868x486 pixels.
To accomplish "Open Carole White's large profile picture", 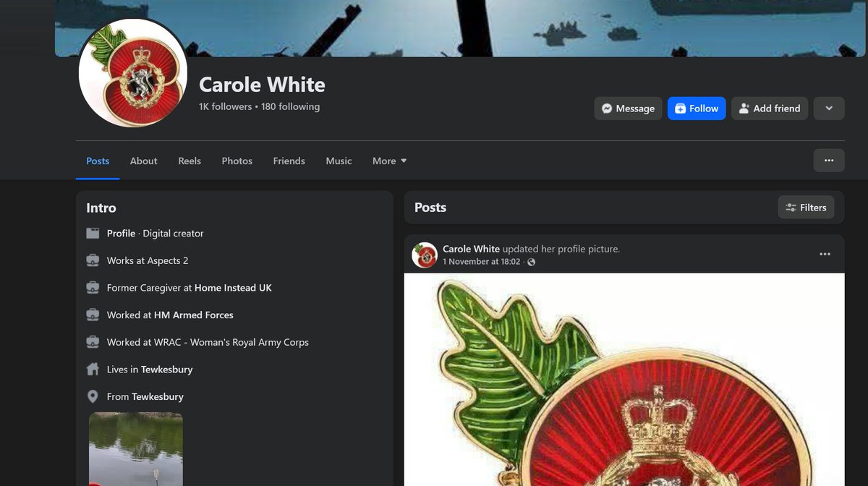I will pos(133,72).
